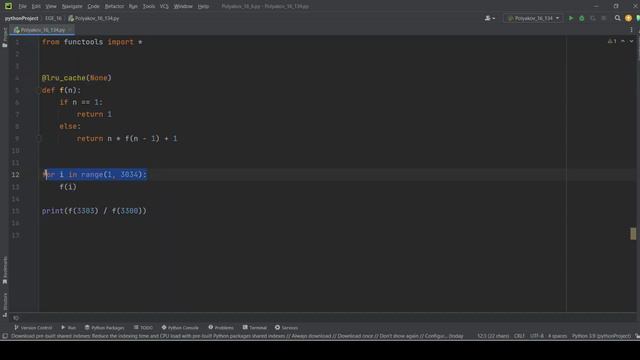
Task: Open the Project tool window sidebar icon
Action: [x=5, y=38]
